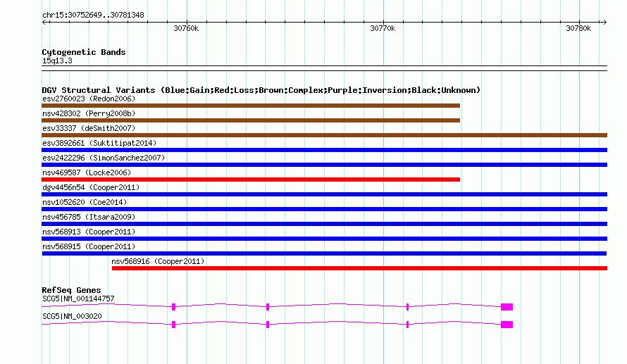Select the blue nsv1052620 gain bar

[324, 209]
